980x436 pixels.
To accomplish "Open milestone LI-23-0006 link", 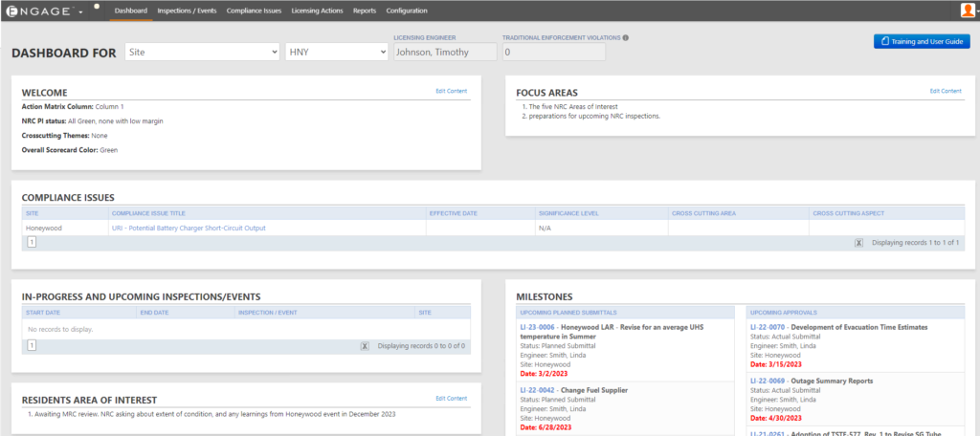I will coord(537,327).
